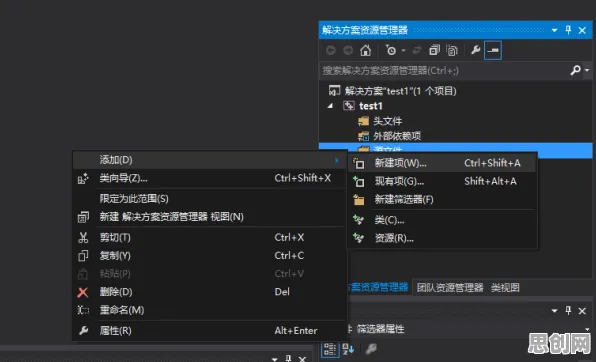Click the copy pages icon
The image size is (596, 362).
[x=83, y=256]
